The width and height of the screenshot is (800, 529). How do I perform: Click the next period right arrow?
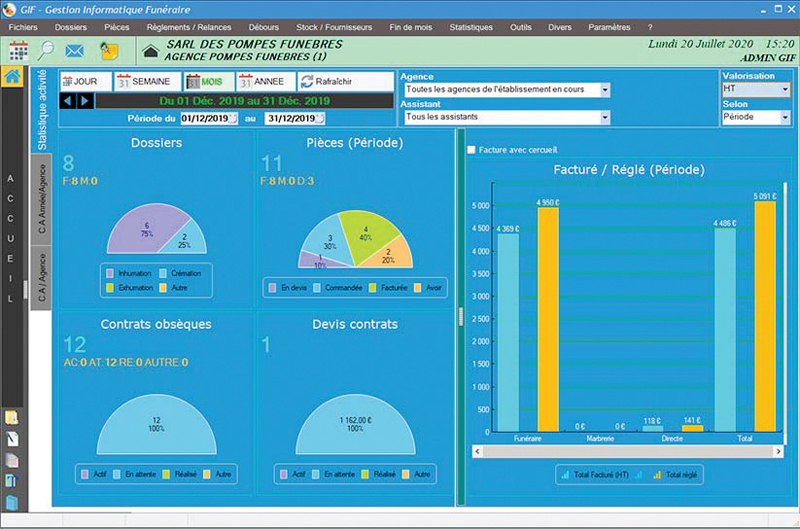(x=85, y=101)
